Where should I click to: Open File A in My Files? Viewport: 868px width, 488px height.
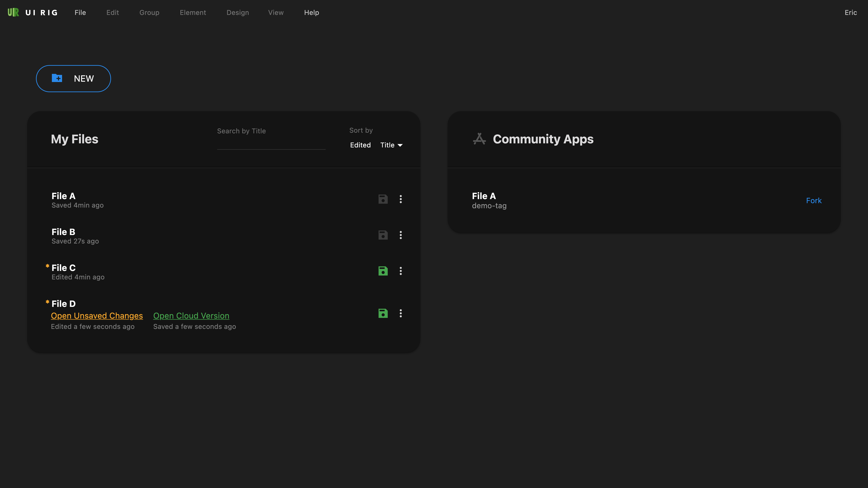(63, 196)
